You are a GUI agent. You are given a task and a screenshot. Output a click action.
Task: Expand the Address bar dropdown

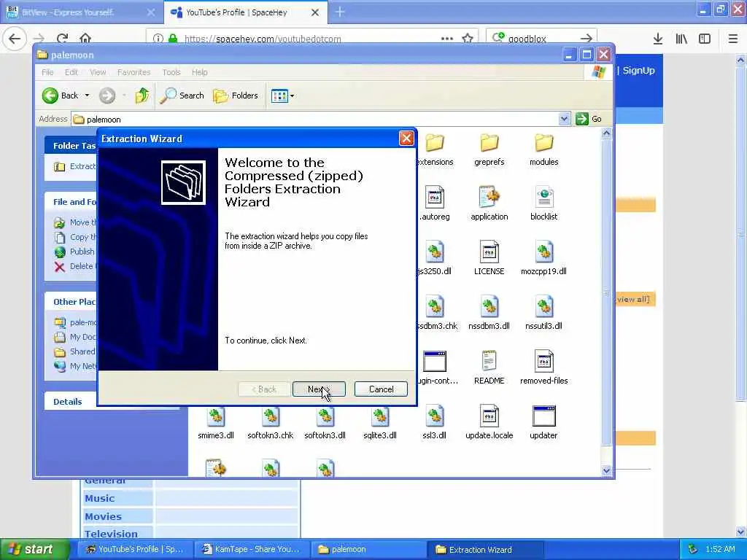click(564, 119)
